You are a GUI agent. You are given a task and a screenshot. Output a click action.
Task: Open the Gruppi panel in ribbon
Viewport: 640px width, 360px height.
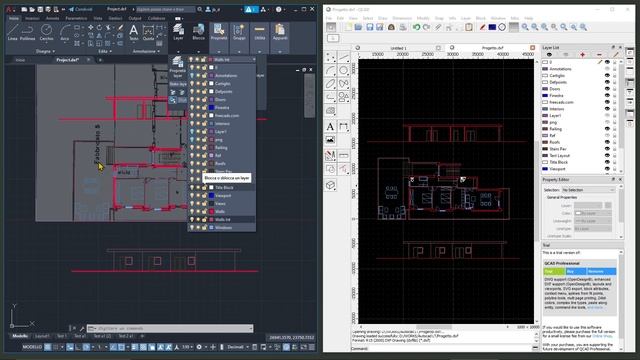click(x=239, y=32)
